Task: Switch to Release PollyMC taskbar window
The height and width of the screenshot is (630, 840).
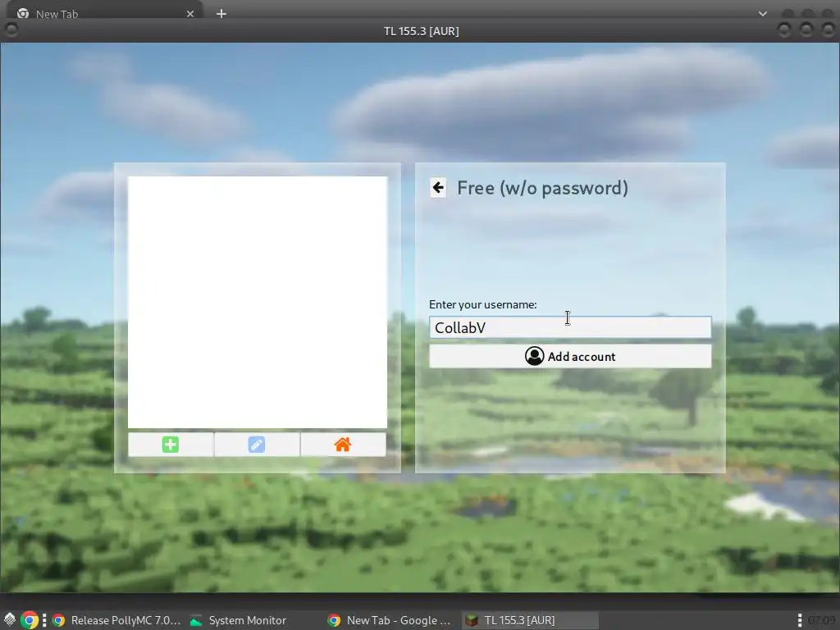Action: (x=117, y=620)
